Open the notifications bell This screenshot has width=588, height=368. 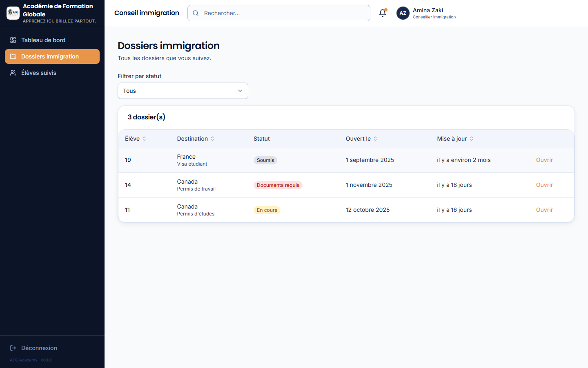(383, 13)
